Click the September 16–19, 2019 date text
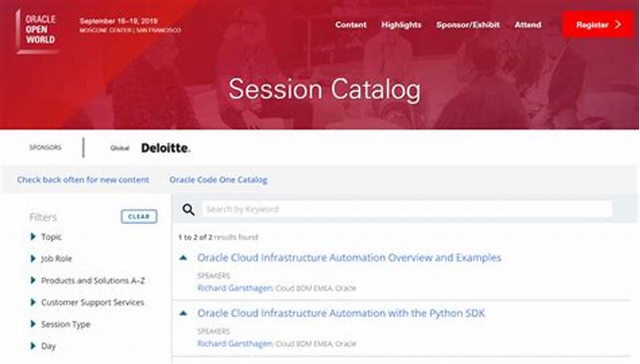640x364 pixels. point(118,21)
